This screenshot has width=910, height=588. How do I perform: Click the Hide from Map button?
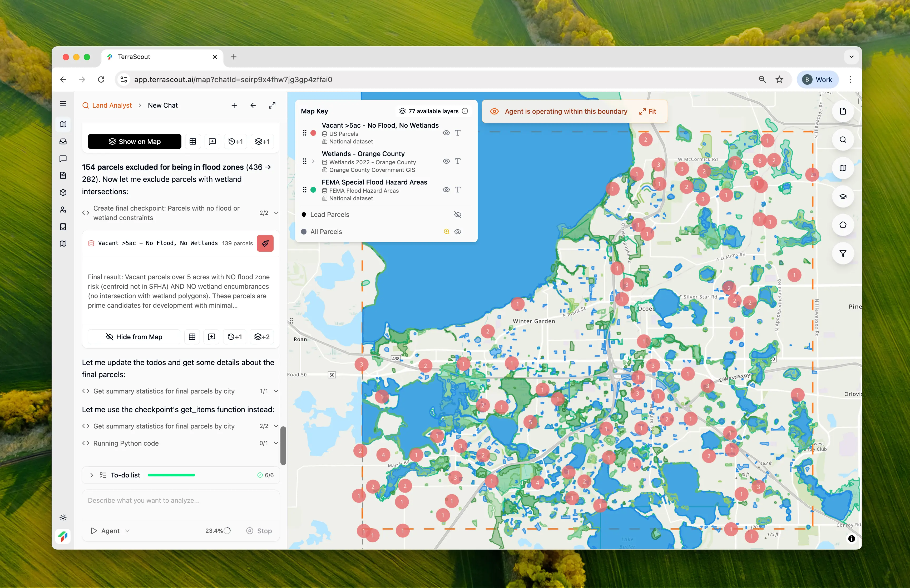[134, 337]
